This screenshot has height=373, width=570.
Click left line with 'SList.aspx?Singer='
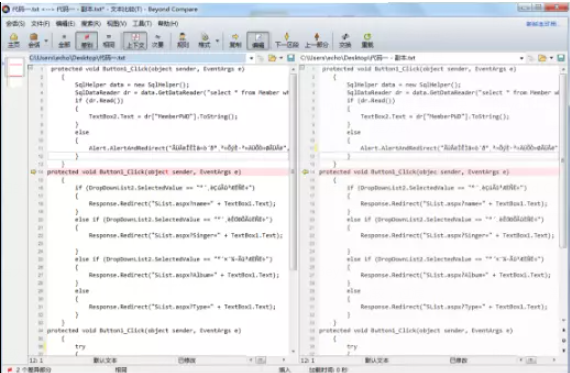point(186,236)
